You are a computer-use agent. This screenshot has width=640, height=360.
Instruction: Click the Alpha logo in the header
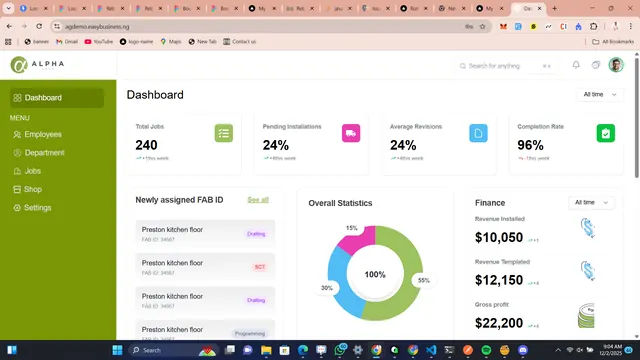[x=37, y=64]
